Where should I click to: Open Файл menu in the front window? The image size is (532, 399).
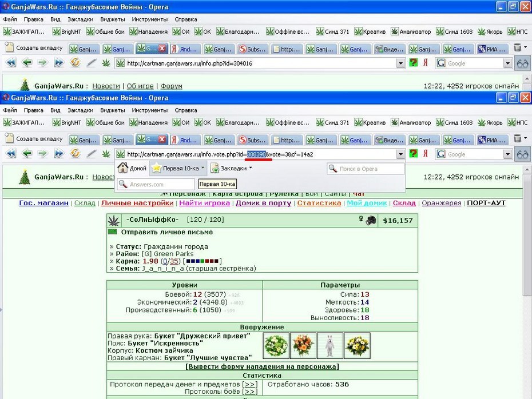10,110
